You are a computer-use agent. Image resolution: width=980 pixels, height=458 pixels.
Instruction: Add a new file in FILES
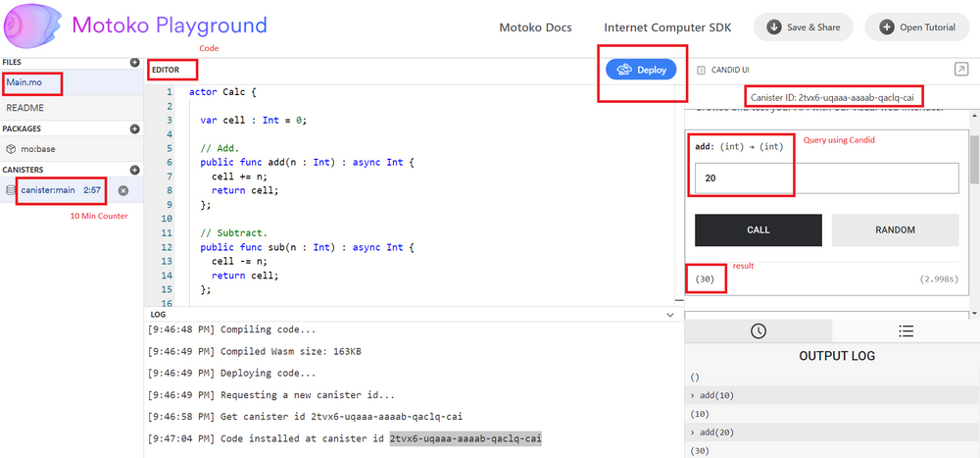(134, 63)
